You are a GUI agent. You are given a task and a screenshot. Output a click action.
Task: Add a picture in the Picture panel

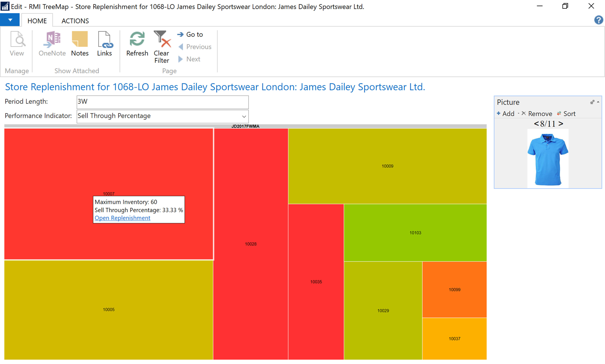click(x=505, y=114)
